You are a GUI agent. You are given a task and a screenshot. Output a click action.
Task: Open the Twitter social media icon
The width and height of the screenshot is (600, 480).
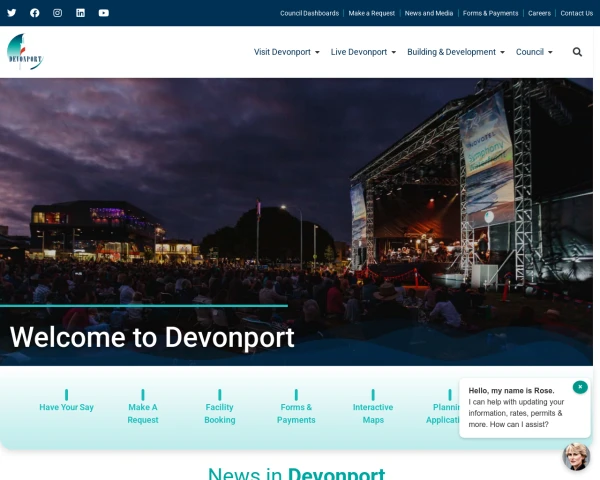(x=12, y=13)
